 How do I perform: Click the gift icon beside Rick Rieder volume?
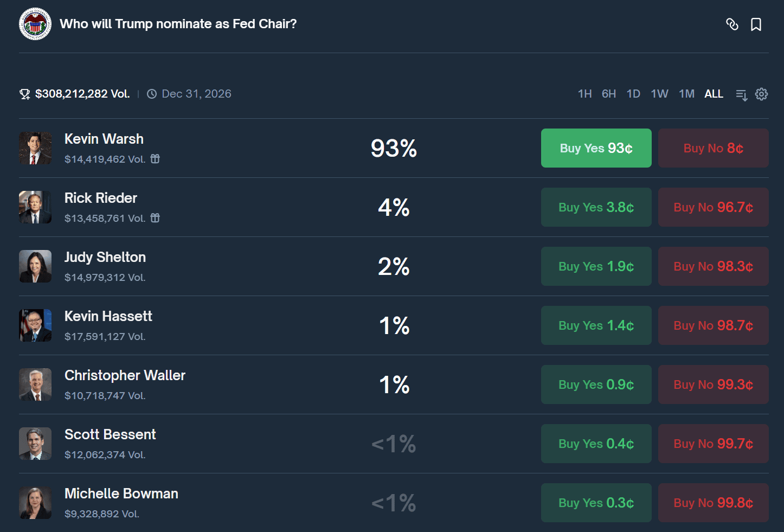coord(155,218)
